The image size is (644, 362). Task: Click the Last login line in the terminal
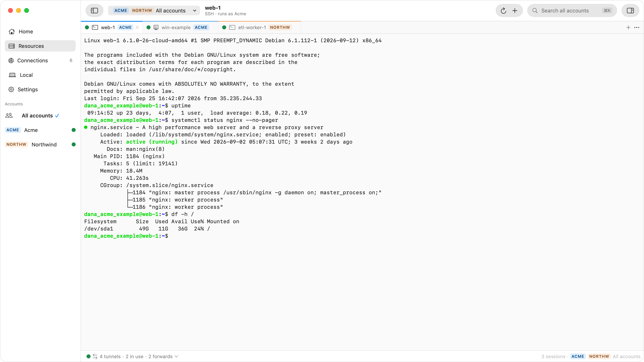pyautogui.click(x=173, y=98)
